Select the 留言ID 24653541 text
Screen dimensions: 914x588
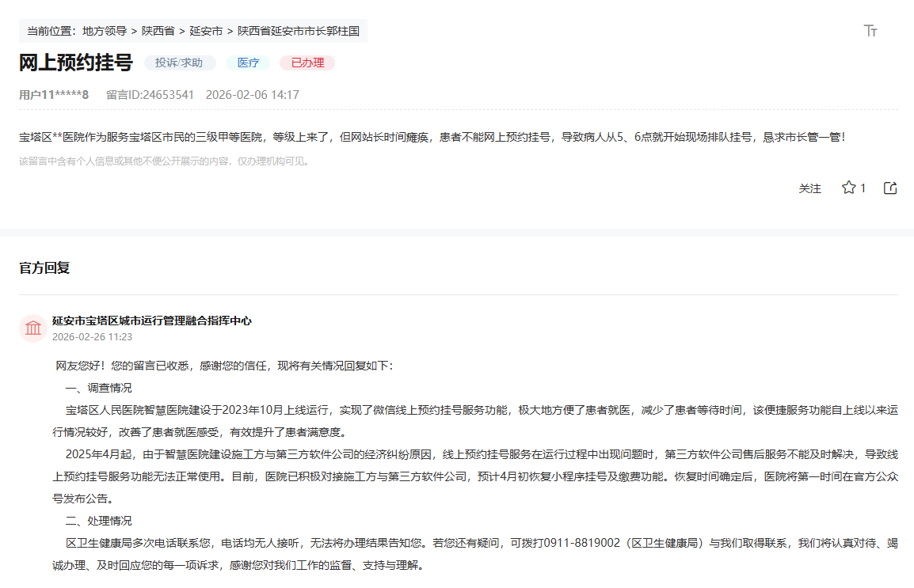coord(150,94)
